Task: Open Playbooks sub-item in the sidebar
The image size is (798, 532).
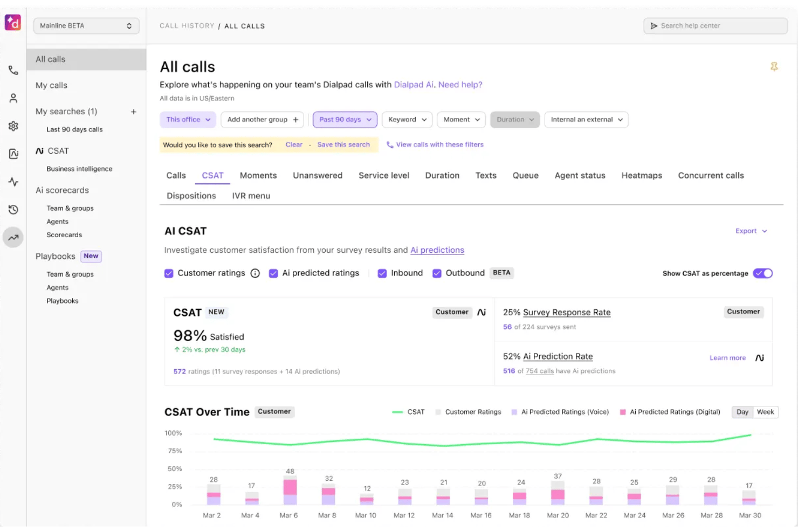Action: pos(63,301)
